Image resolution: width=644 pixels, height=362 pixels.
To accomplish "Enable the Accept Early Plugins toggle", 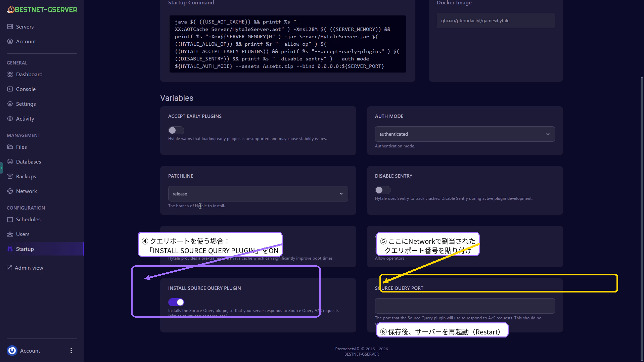I will click(176, 130).
